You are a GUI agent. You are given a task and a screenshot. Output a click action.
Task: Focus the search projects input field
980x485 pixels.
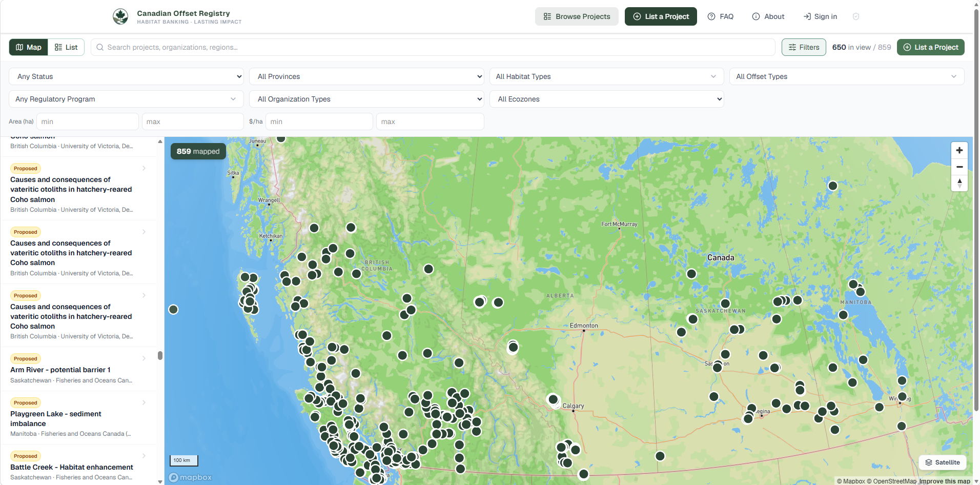pos(433,47)
